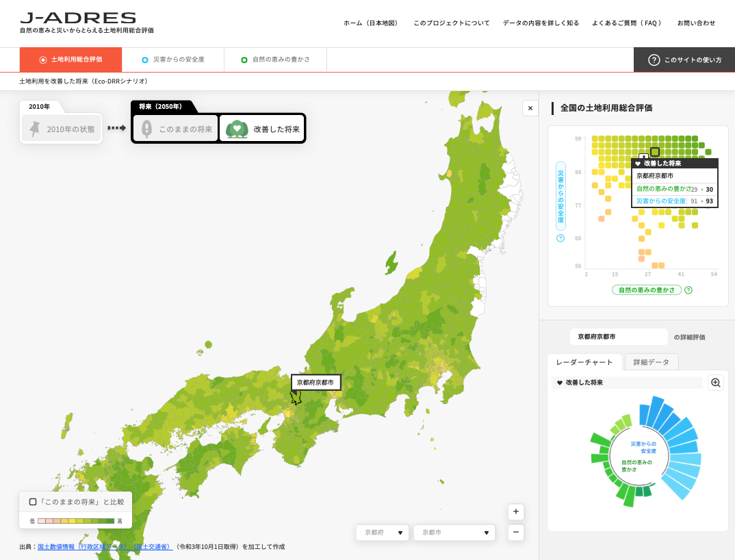Select the 2010年の状態 pin scenario
Viewport: 735px width, 560px height.
62,129
